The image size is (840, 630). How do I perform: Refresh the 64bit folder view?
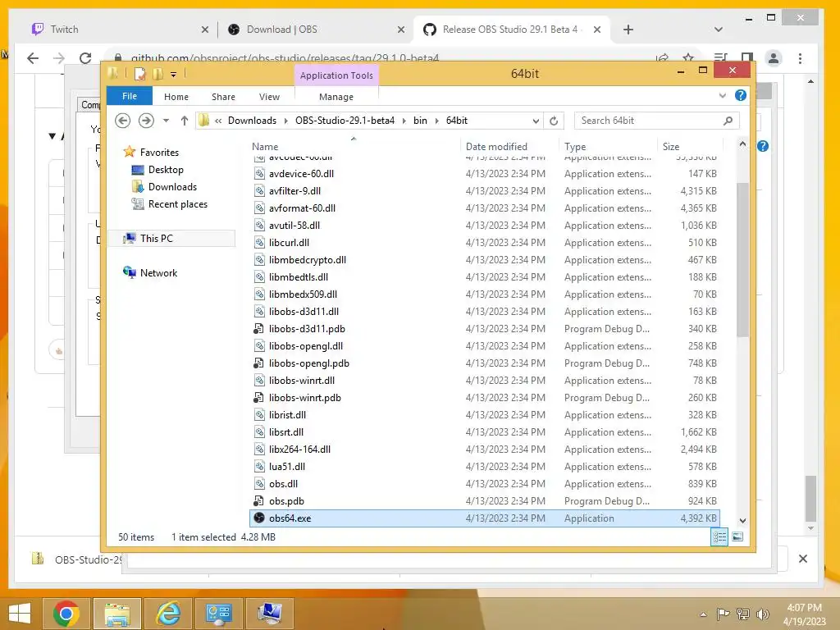click(554, 121)
